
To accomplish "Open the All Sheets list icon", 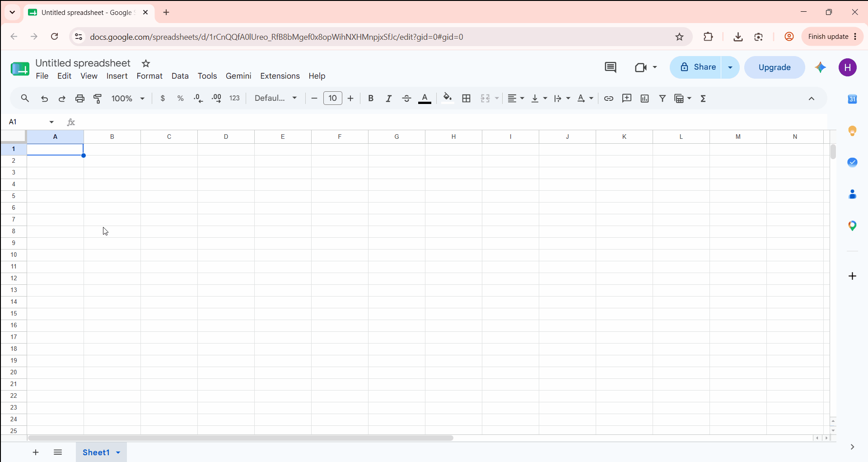I will (58, 452).
